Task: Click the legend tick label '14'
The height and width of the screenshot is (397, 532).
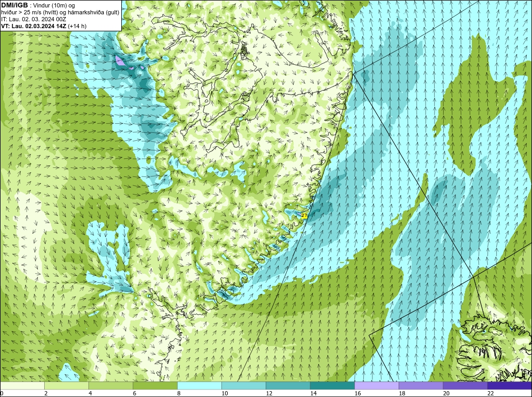Action: (x=313, y=393)
